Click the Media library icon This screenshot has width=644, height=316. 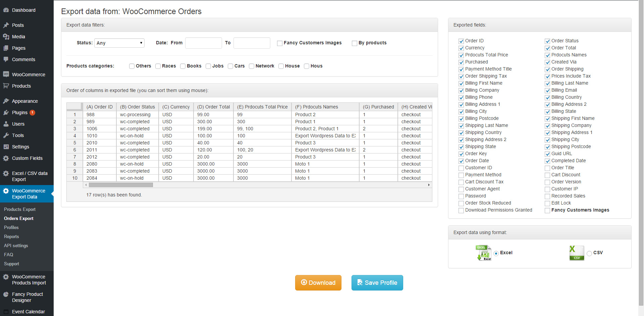click(6, 37)
